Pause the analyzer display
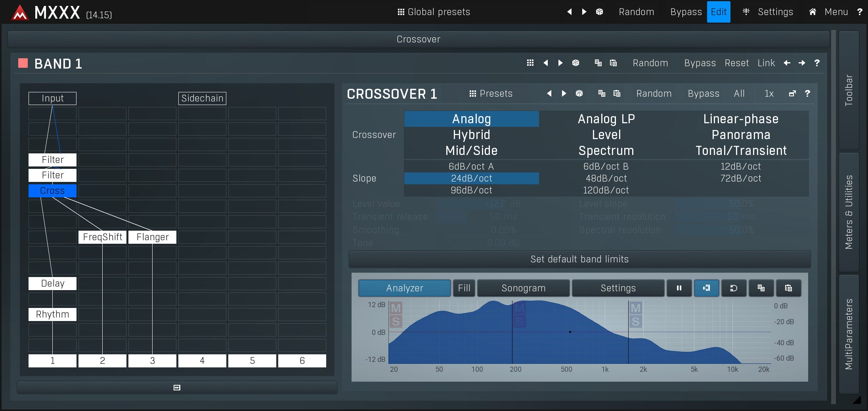 [x=679, y=288]
